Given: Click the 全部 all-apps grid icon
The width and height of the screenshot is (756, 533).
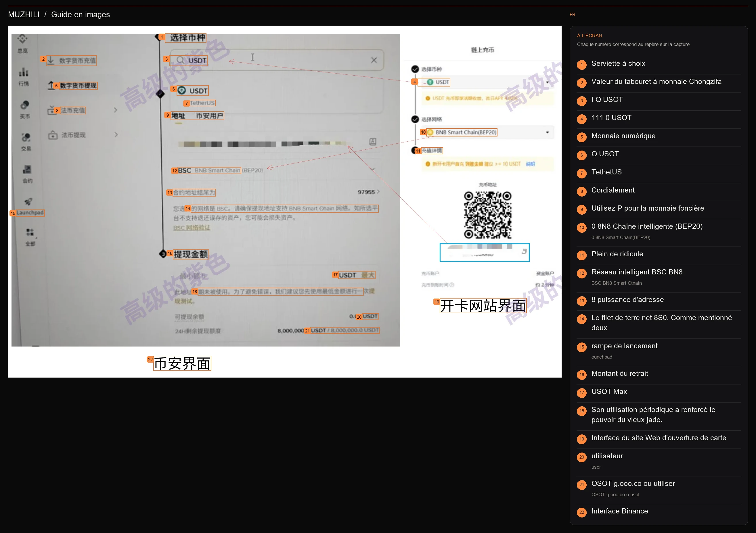Looking at the screenshot, I should pyautogui.click(x=30, y=232).
